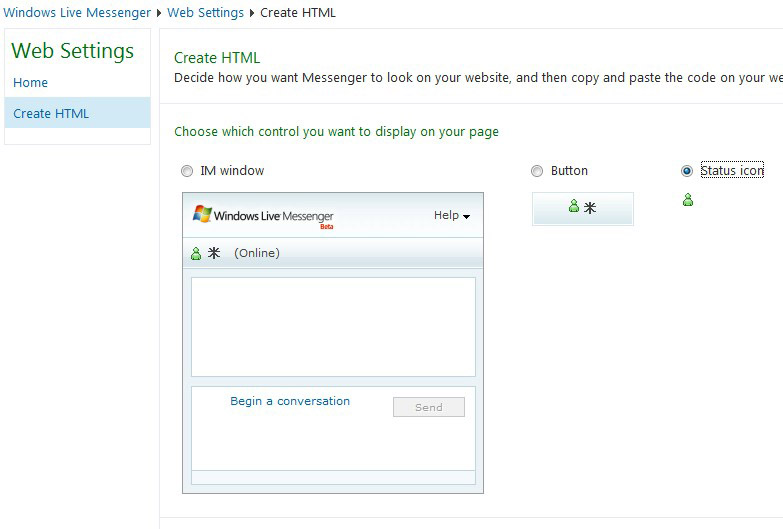
Task: Go to Web Settings breadcrumb link
Action: click(x=205, y=12)
